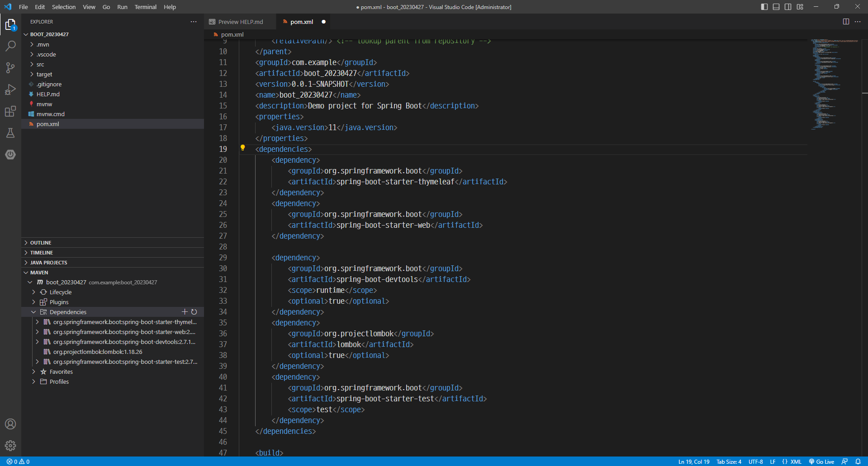Open the Edit menu
The height and width of the screenshot is (466, 868).
40,7
